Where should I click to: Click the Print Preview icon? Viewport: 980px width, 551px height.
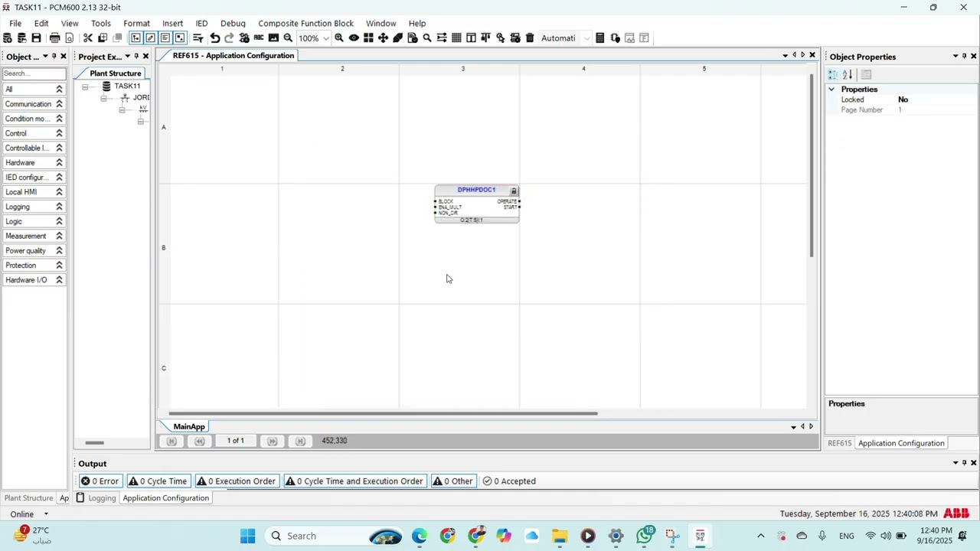point(70,38)
